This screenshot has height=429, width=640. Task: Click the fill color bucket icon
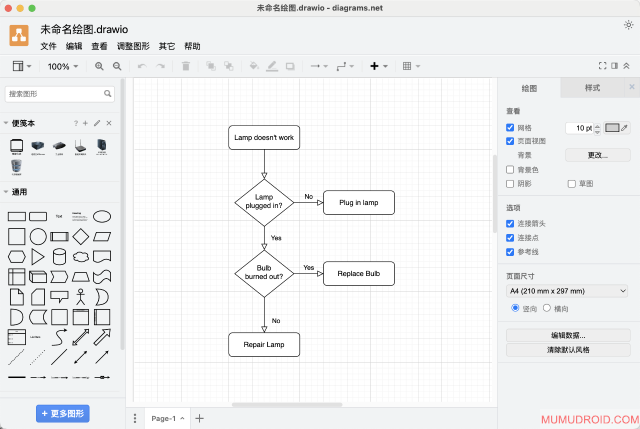point(254,66)
